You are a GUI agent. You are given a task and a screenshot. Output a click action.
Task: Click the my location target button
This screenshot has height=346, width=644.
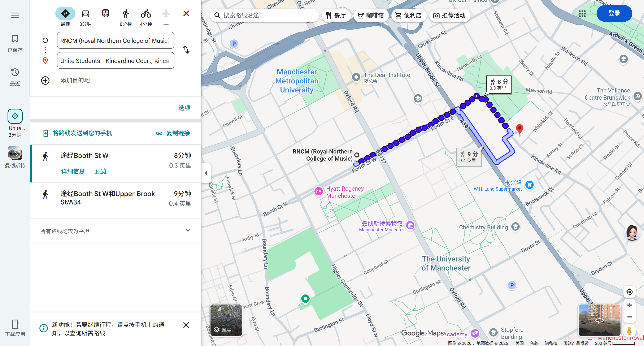(x=629, y=292)
